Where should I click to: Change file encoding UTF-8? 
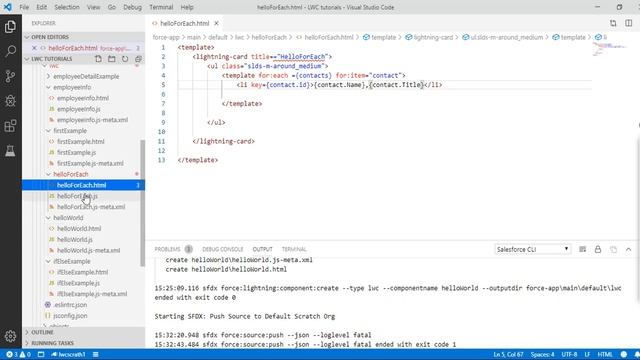point(569,354)
